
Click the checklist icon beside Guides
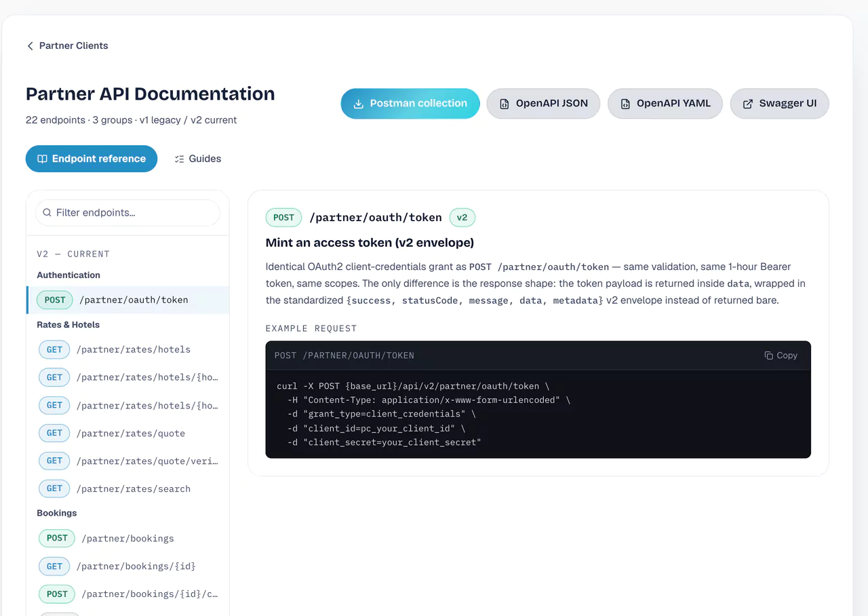pyautogui.click(x=179, y=159)
